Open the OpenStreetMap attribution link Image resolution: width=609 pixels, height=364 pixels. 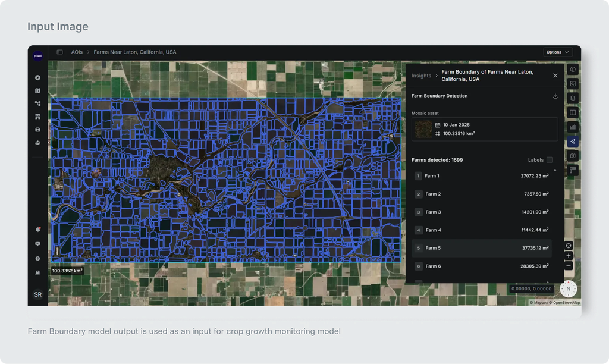pyautogui.click(x=566, y=303)
